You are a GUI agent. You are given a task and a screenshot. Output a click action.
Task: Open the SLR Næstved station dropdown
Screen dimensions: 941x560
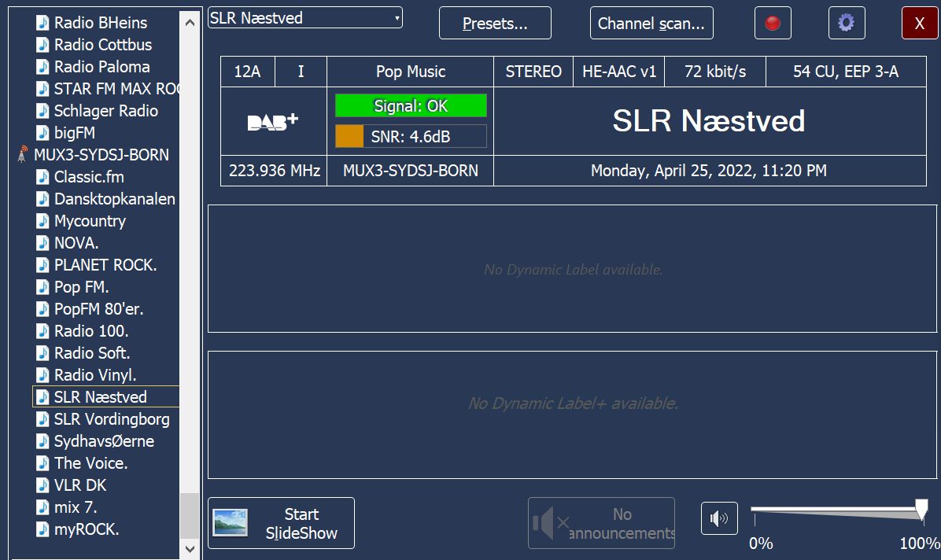pos(304,18)
